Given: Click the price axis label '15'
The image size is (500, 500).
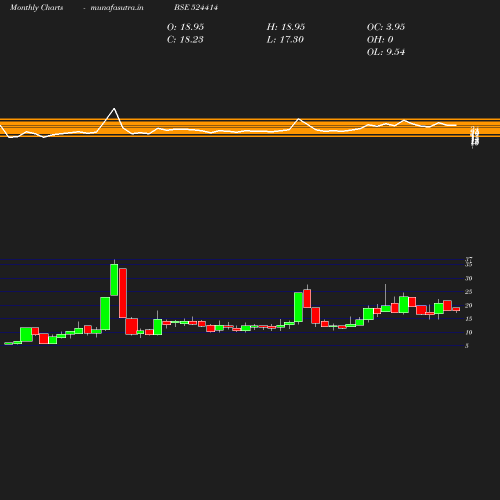Looking at the screenshot, I should [x=469, y=319].
